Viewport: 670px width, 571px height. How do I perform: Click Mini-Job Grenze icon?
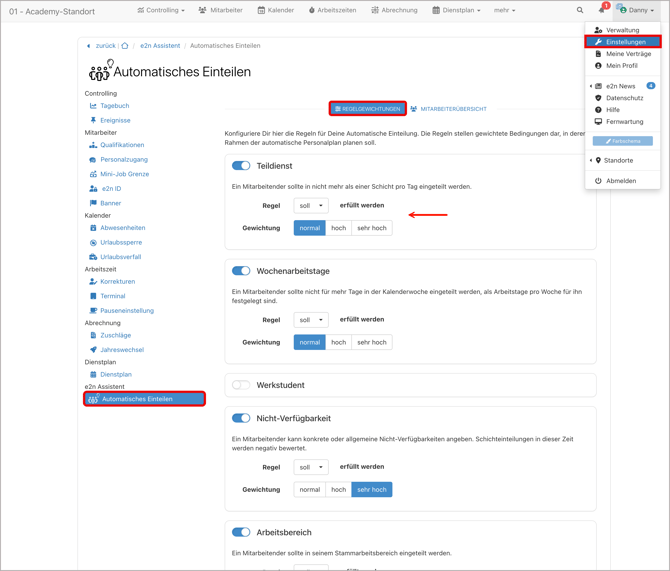pos(93,174)
